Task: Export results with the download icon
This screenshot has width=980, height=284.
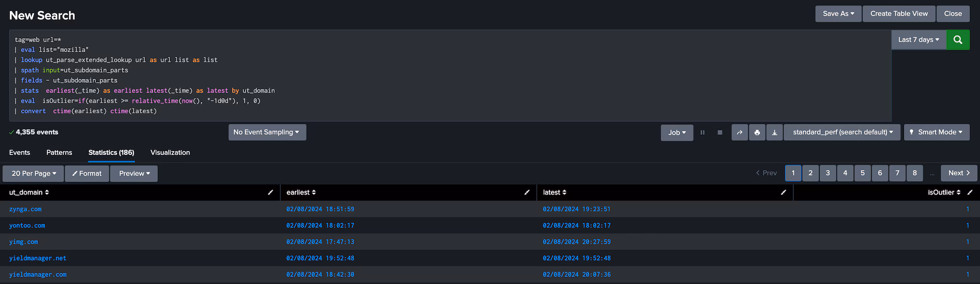Action: [x=774, y=132]
